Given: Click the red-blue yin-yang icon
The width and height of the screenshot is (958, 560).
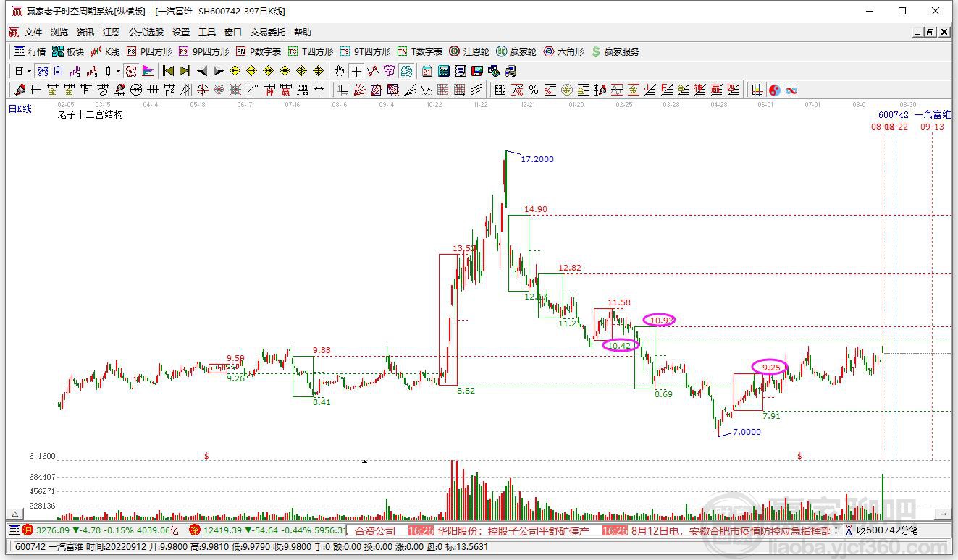Looking at the screenshot, I should (x=775, y=90).
